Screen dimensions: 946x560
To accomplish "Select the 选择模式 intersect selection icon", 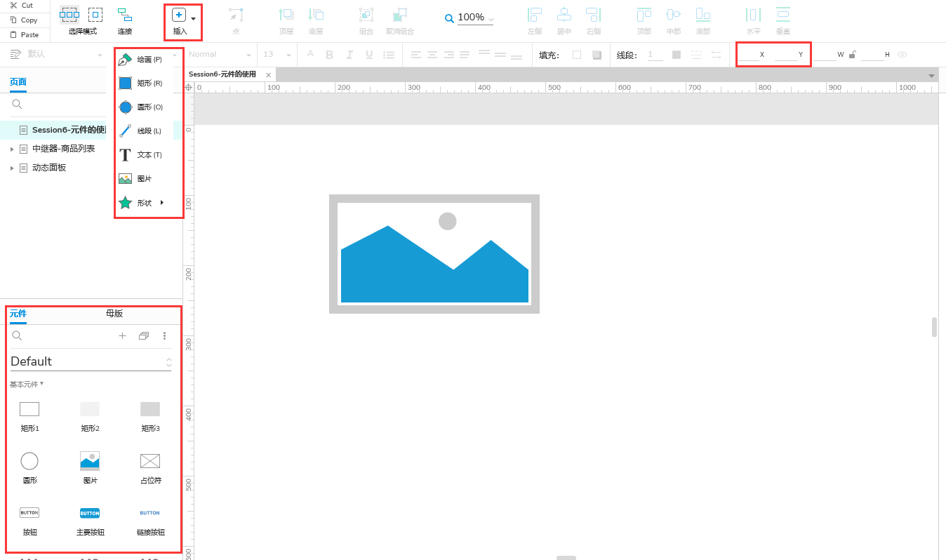I will (69, 14).
